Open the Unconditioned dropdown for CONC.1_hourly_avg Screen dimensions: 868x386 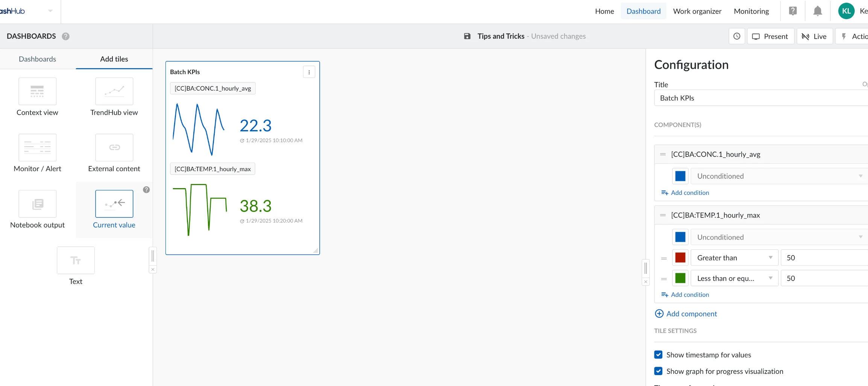[x=779, y=176]
